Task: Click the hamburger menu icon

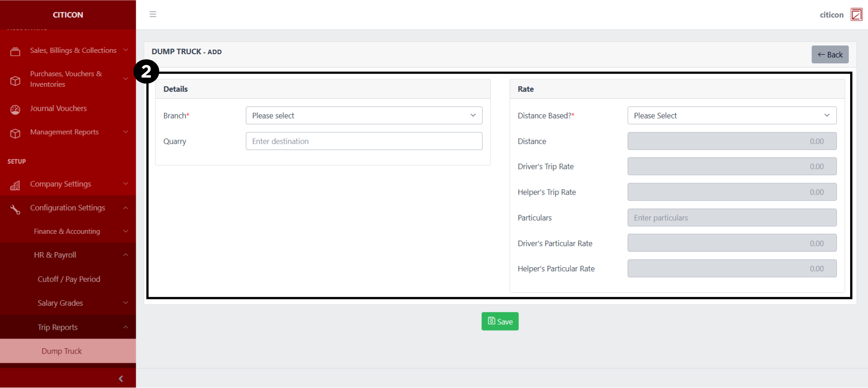Action: coord(153,14)
